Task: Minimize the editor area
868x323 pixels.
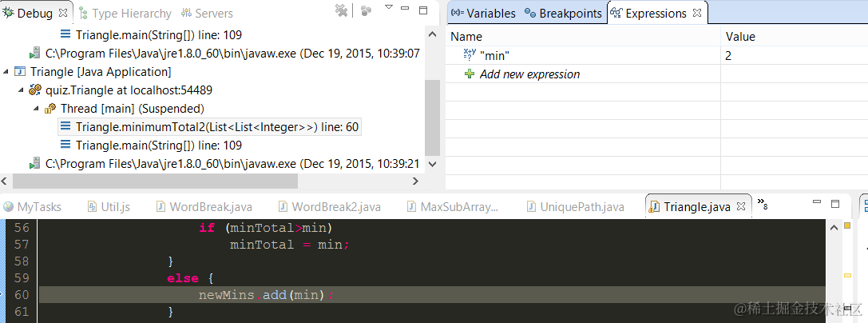Action: coord(818,203)
